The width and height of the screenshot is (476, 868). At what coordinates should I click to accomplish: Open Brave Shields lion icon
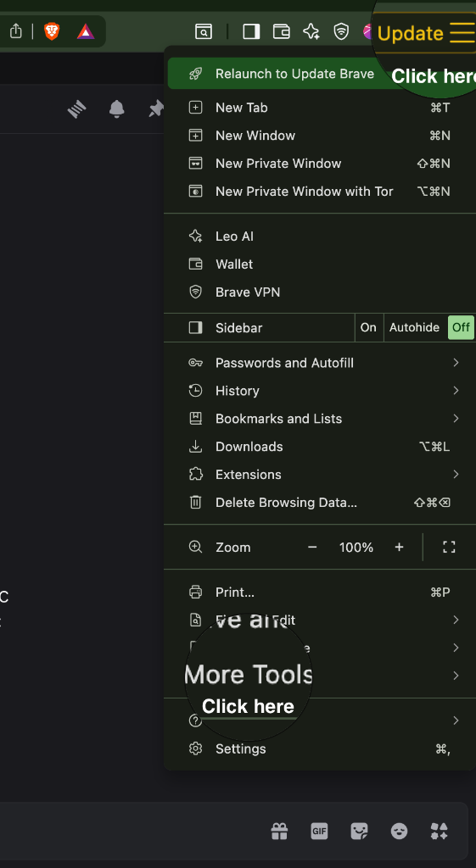52,31
